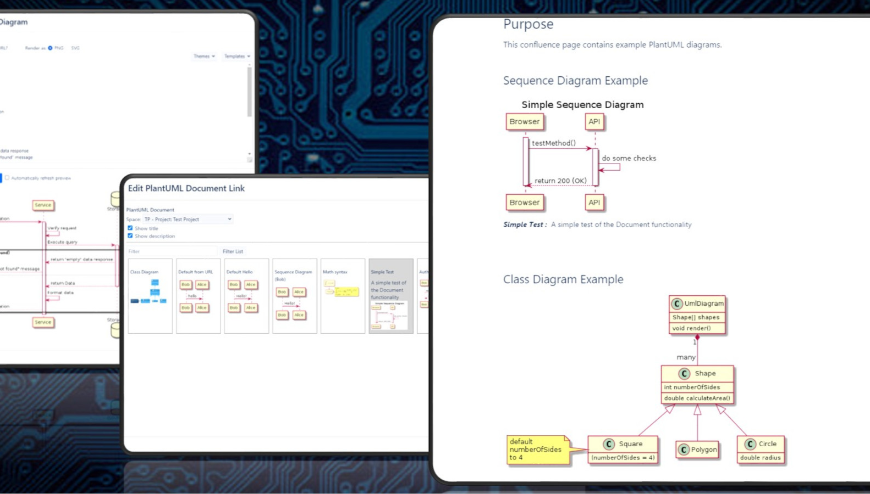Uncheck the Show description checkbox
The image size is (870, 494).
pyautogui.click(x=130, y=236)
